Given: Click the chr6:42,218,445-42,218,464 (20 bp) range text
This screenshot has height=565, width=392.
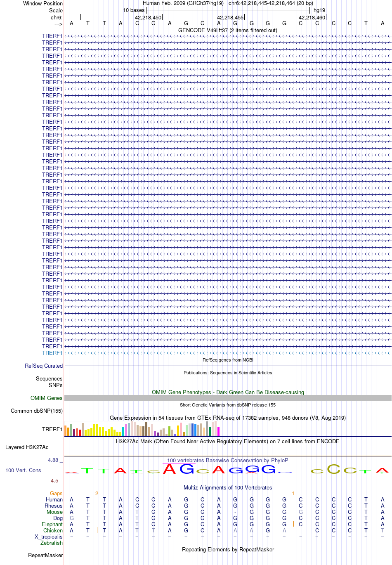Looking at the screenshot, I should 271,3.
